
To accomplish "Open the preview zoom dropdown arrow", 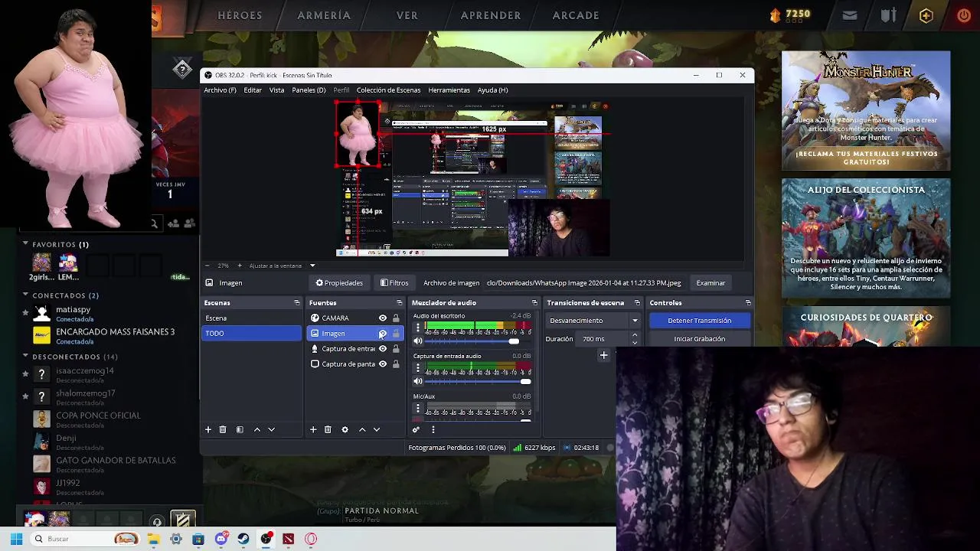I will pos(312,266).
